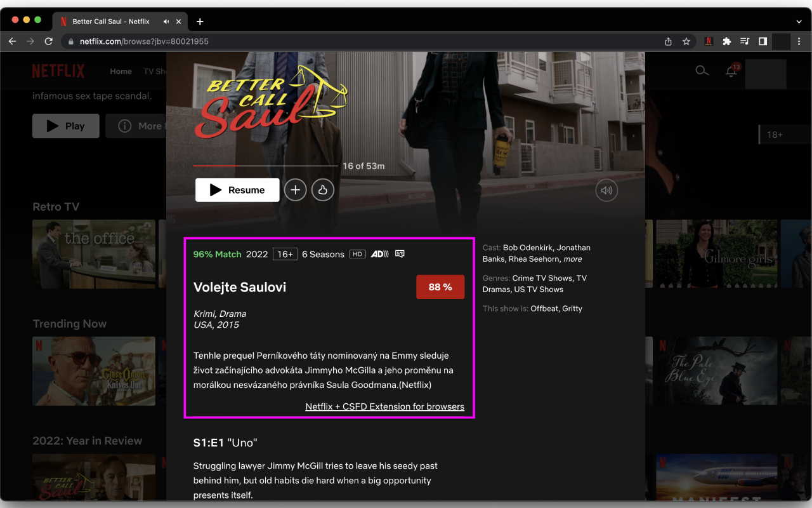The image size is (812, 508).
Task: Open Better Call Saul thumbnail in Year in Review
Action: [x=94, y=477]
